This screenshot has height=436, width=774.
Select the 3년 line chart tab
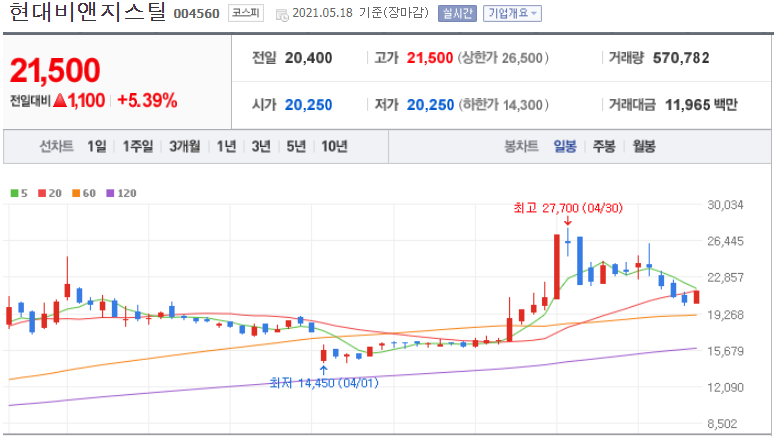261,146
